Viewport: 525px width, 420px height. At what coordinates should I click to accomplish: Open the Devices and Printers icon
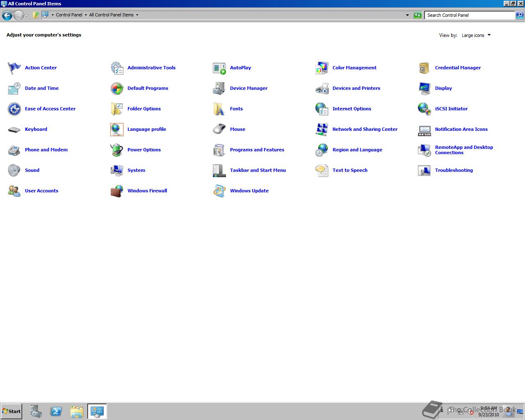[322, 89]
